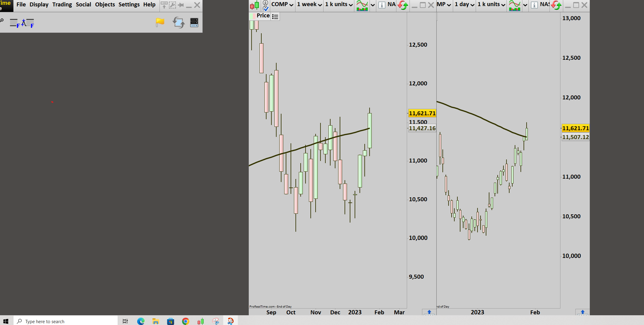The image size is (644, 325).
Task: Click the red-green refresh arrows on daily chart
Action: [556, 5]
